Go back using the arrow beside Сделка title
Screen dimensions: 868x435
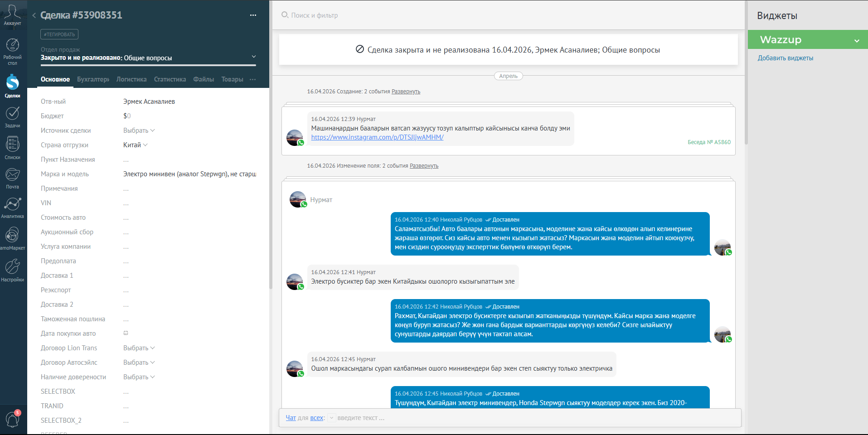click(x=34, y=15)
